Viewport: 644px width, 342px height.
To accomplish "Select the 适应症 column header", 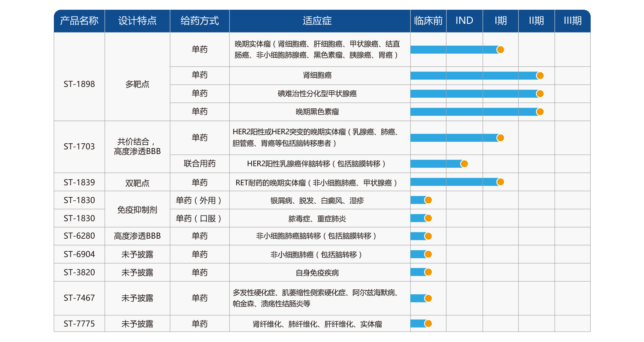I will (317, 21).
